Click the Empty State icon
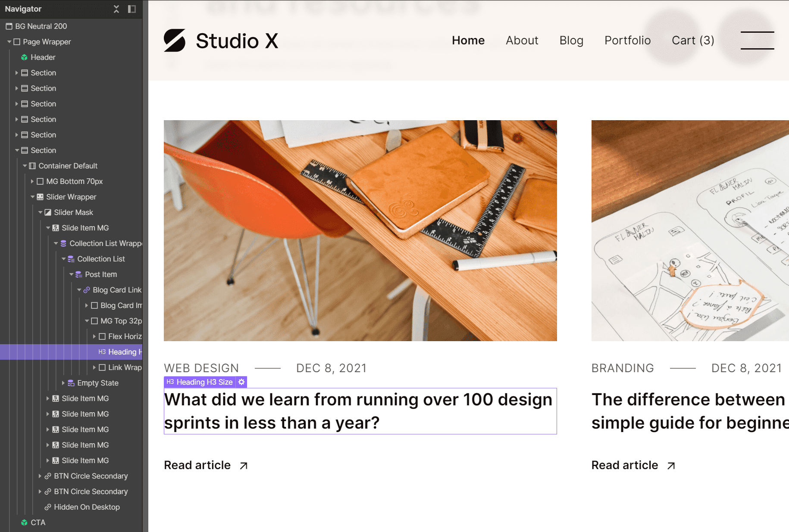Viewport: 789px width, 532px height. tap(71, 383)
